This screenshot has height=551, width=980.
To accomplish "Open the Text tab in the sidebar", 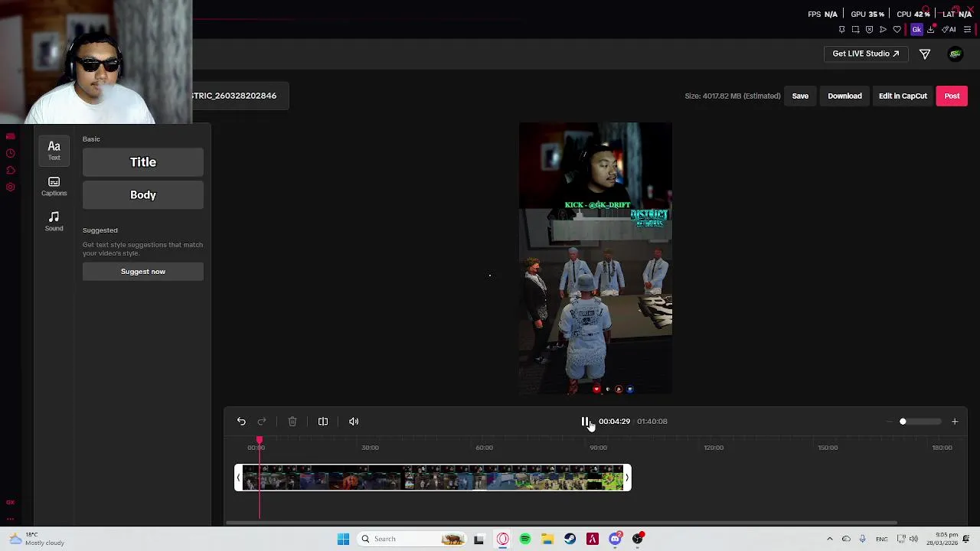I will click(54, 150).
